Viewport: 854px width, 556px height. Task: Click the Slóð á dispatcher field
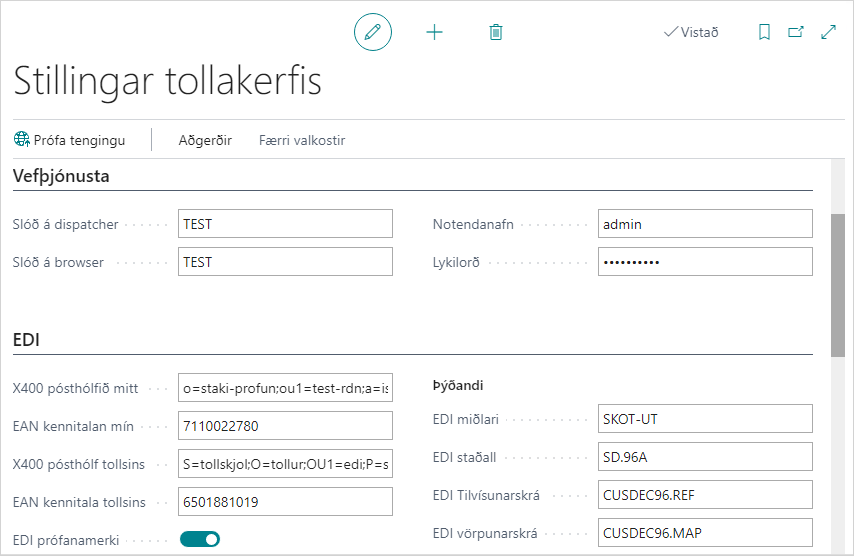coord(285,224)
